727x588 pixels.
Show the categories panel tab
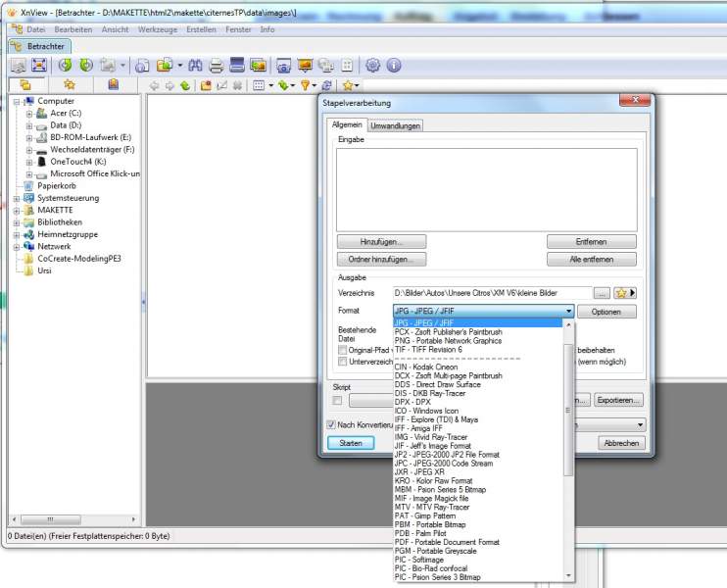[113, 85]
